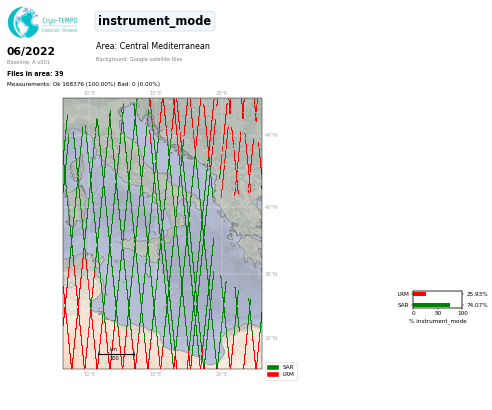Click the Background: Google satellite tiles note
Screen dimensions: 492x410
[139, 59]
